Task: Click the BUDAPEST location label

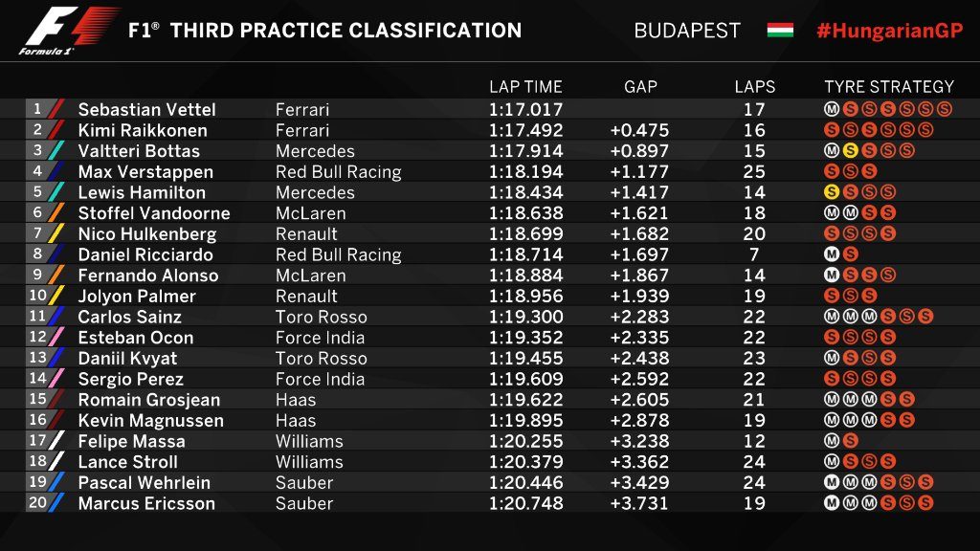Action: [x=687, y=30]
